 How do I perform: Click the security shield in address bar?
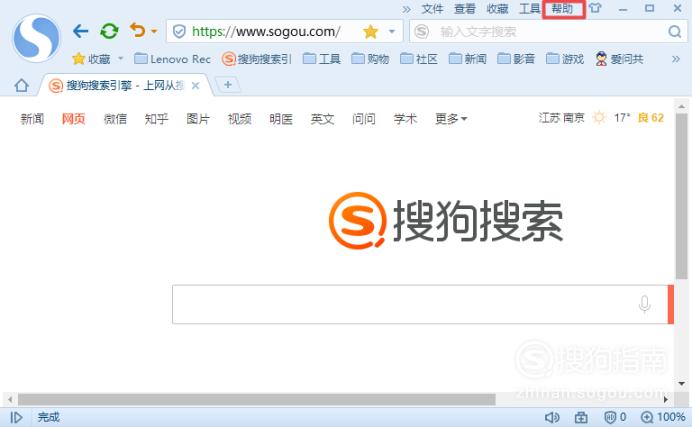pyautogui.click(x=179, y=31)
